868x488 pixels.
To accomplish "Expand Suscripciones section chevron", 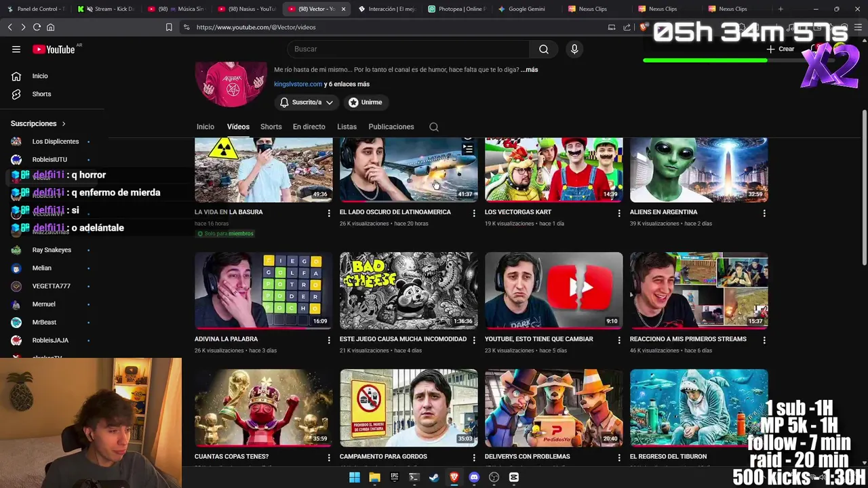I will (x=64, y=124).
